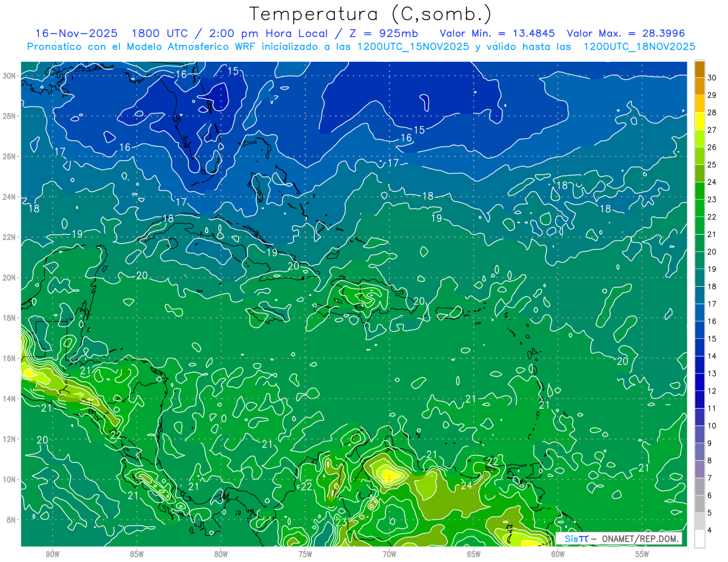Click the '85W' longitude axis label

136,554
